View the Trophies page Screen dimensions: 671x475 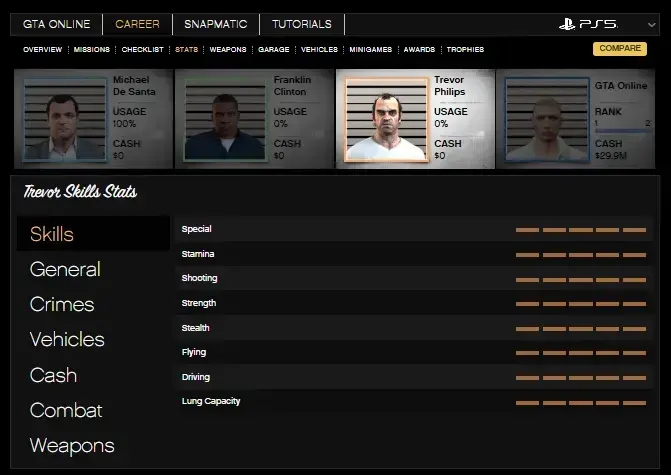(465, 49)
